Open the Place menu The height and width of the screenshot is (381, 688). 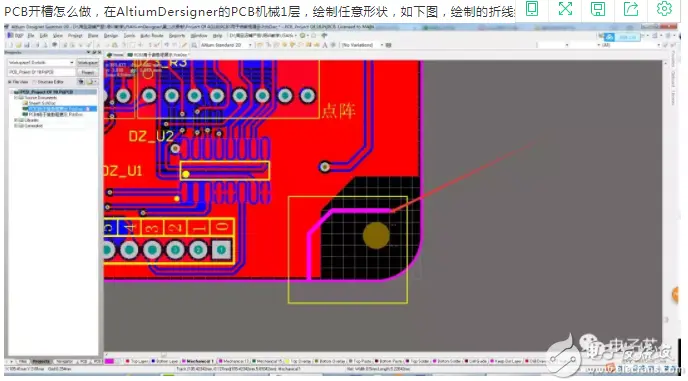93,35
